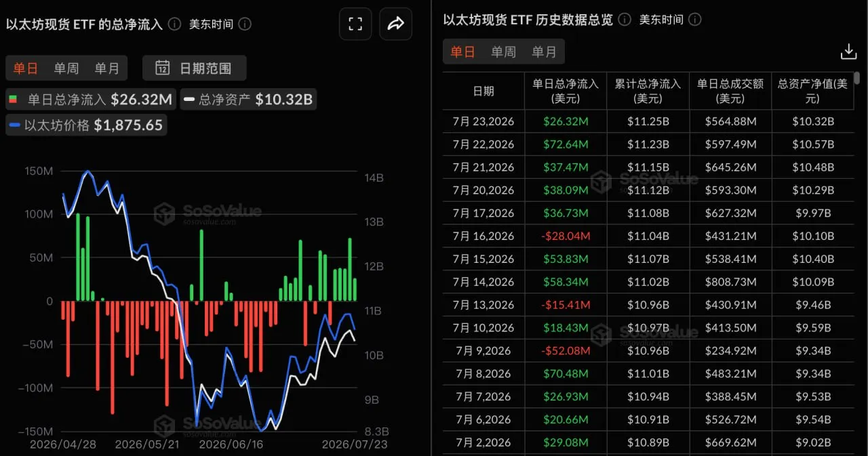Click the info icon beside 以太坊现货 ETF 的总净流入
Viewport: 868px width, 456px height.
click(x=174, y=24)
